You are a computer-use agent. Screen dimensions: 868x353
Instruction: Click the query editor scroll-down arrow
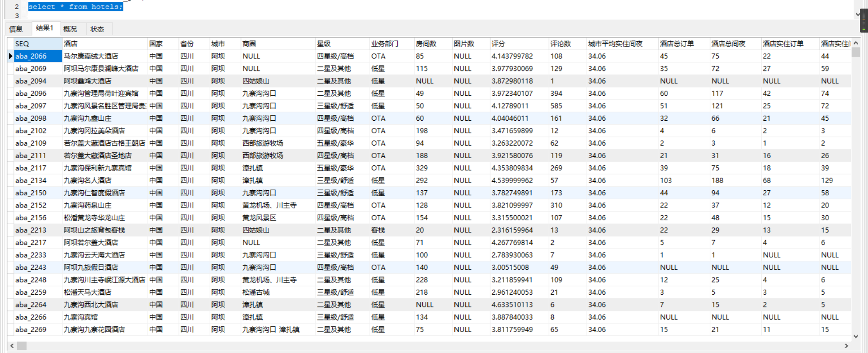858,14
